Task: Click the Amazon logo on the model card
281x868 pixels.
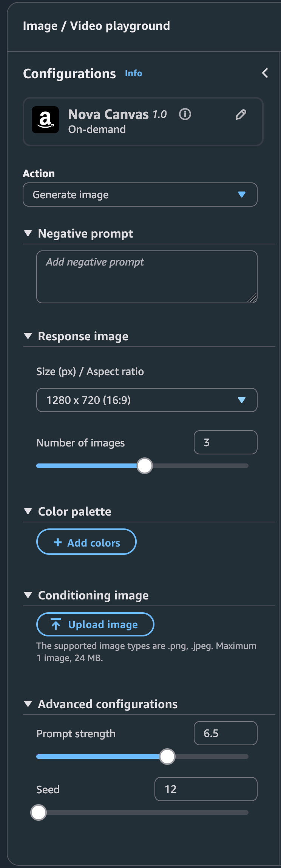Action: coord(45,119)
